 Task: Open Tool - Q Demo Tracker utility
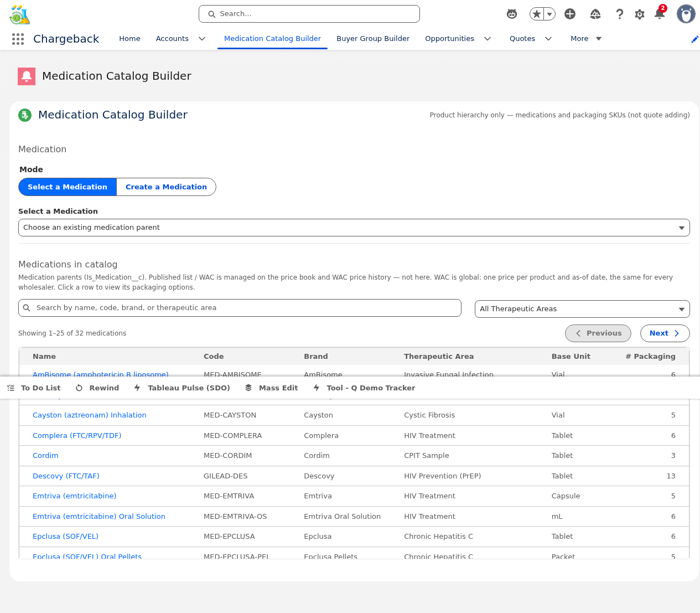click(x=364, y=388)
